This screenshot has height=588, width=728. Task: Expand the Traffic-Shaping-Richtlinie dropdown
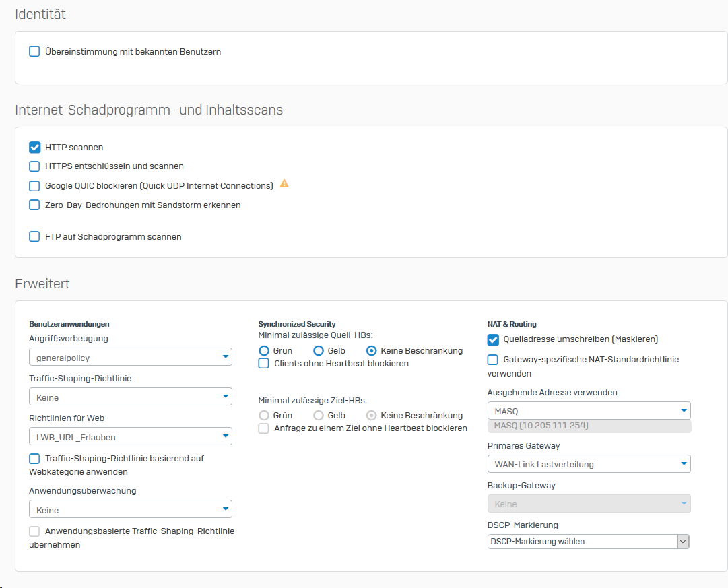131,397
